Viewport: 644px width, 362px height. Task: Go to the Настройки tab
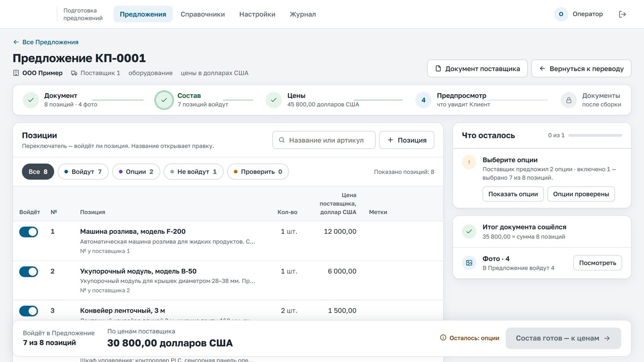pyautogui.click(x=257, y=14)
